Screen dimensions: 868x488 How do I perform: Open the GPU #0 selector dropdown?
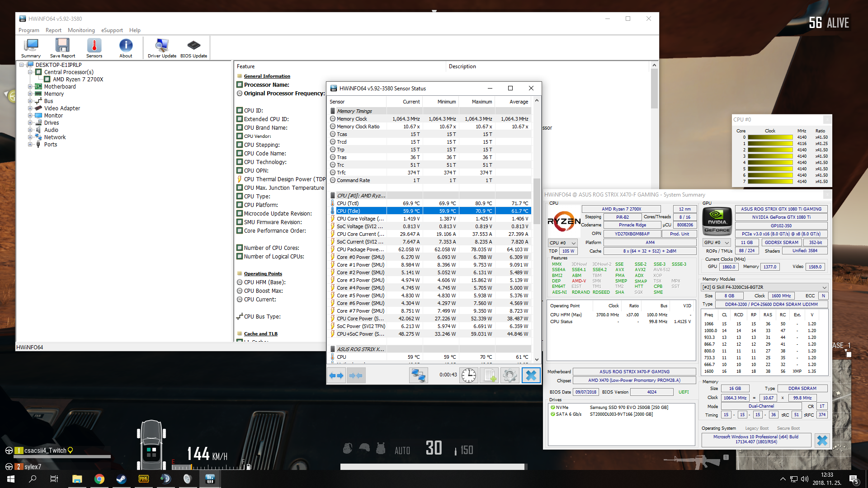tap(717, 243)
